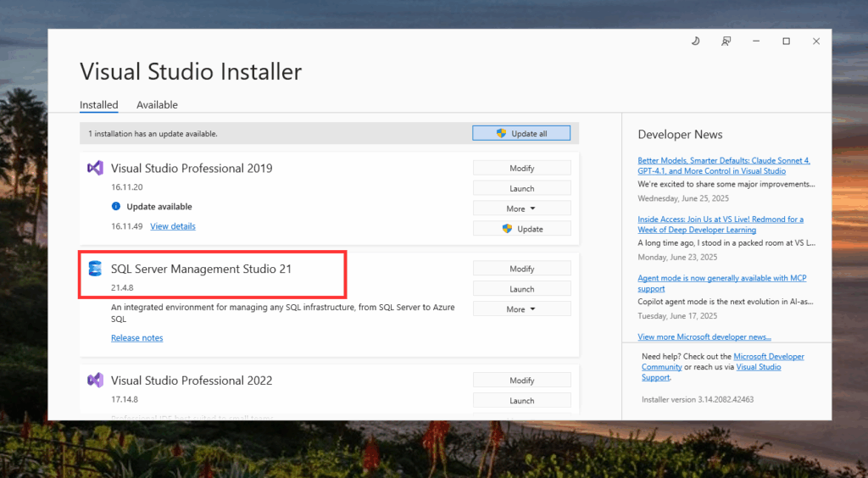Image resolution: width=868 pixels, height=478 pixels.
Task: Switch to the Installed tab
Action: coord(99,104)
